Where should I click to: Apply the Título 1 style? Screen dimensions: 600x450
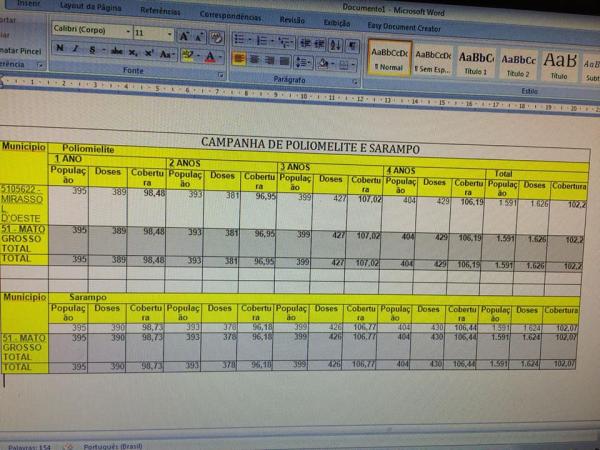tap(475, 61)
